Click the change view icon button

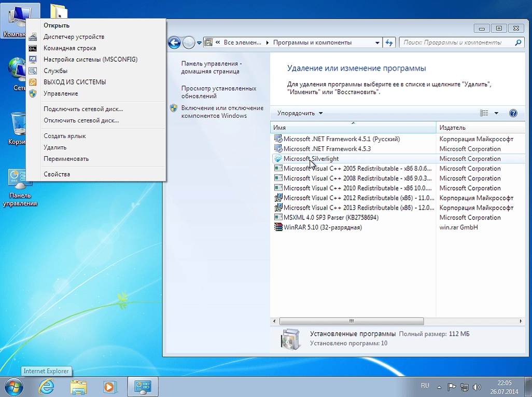pos(484,113)
